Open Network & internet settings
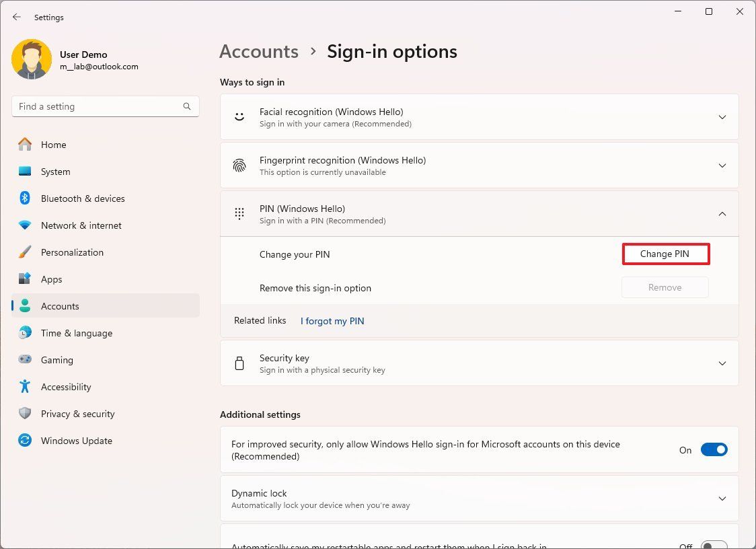 [x=25, y=225]
